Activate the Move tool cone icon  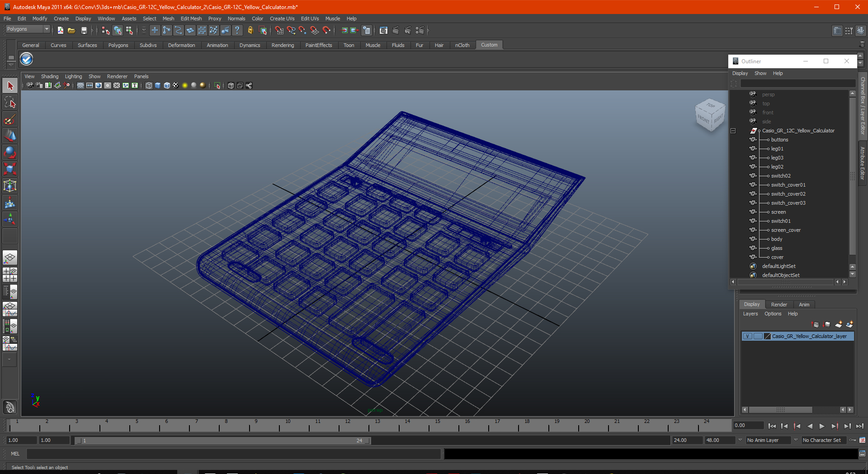[x=10, y=136]
